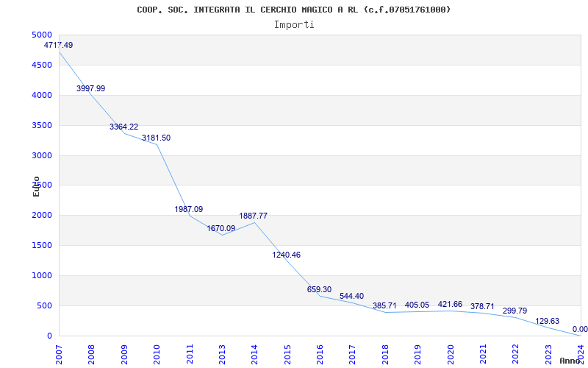
Task: Click the 2011 x-axis year label
Action: [190, 355]
